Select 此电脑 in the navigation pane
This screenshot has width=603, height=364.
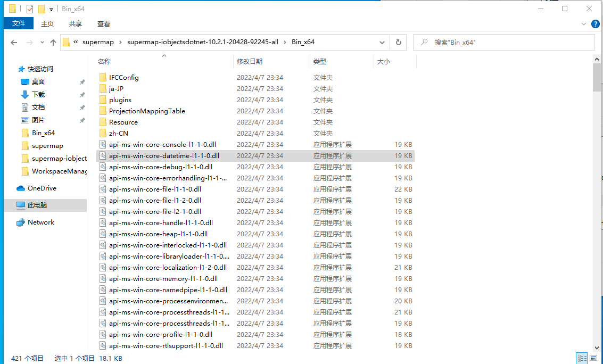tap(37, 205)
